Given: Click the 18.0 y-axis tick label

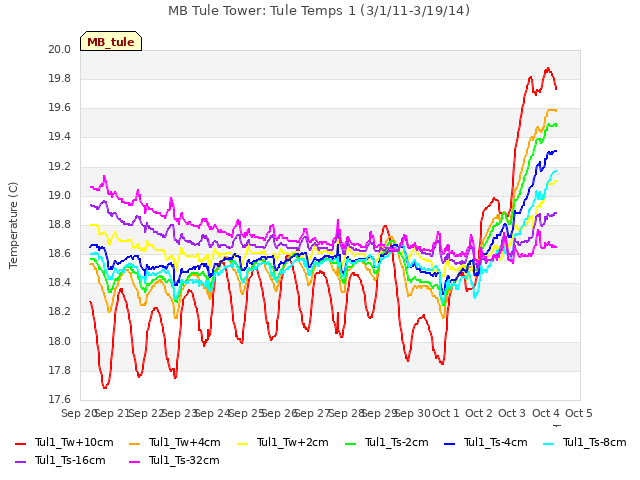Looking at the screenshot, I should coord(60,342).
